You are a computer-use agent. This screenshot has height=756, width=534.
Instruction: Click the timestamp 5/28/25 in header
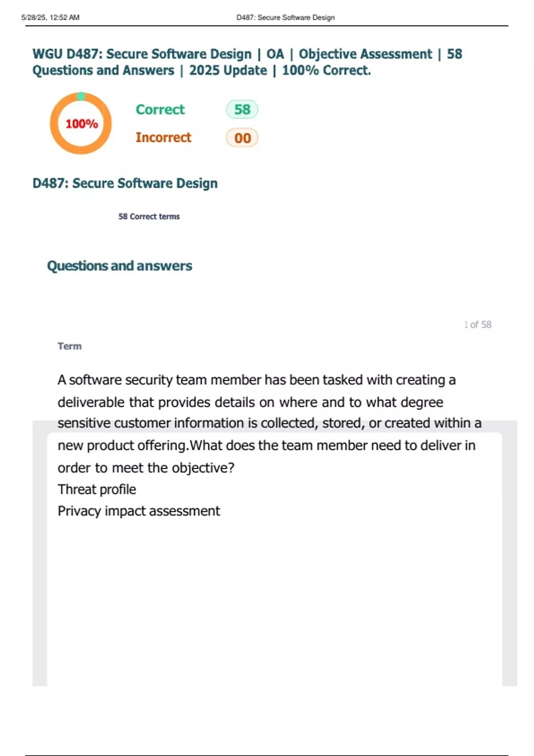[50, 18]
